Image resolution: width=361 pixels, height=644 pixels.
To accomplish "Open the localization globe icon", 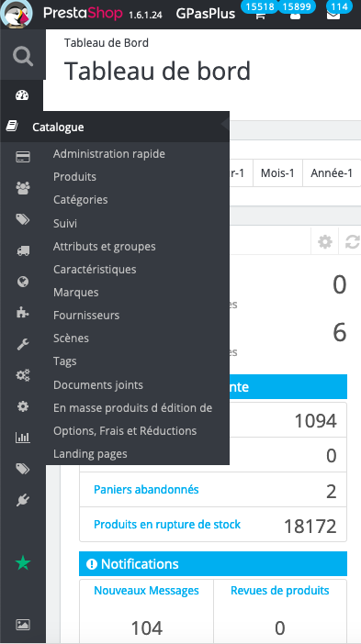I will pos(23,282).
